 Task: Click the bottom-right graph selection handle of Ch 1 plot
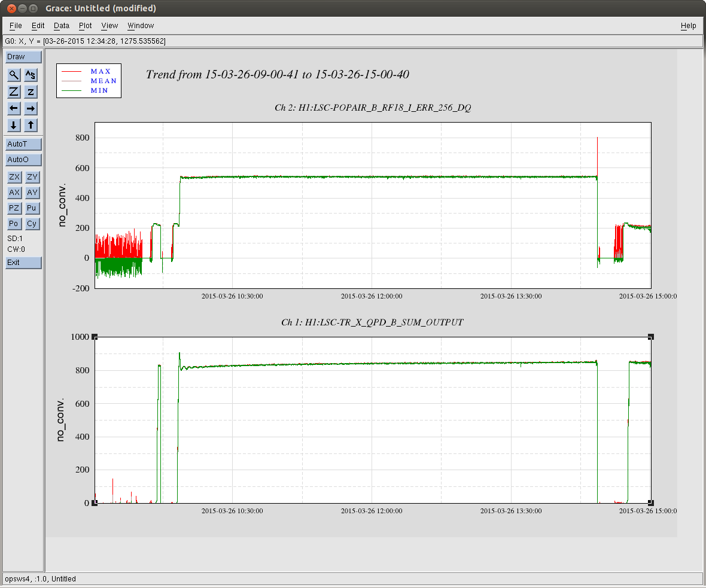coord(651,503)
